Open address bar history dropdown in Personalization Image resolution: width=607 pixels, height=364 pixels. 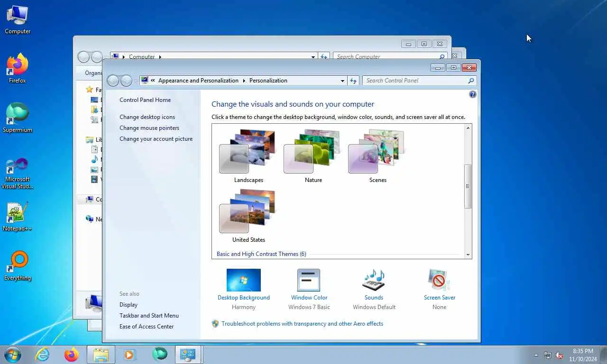coord(342,81)
